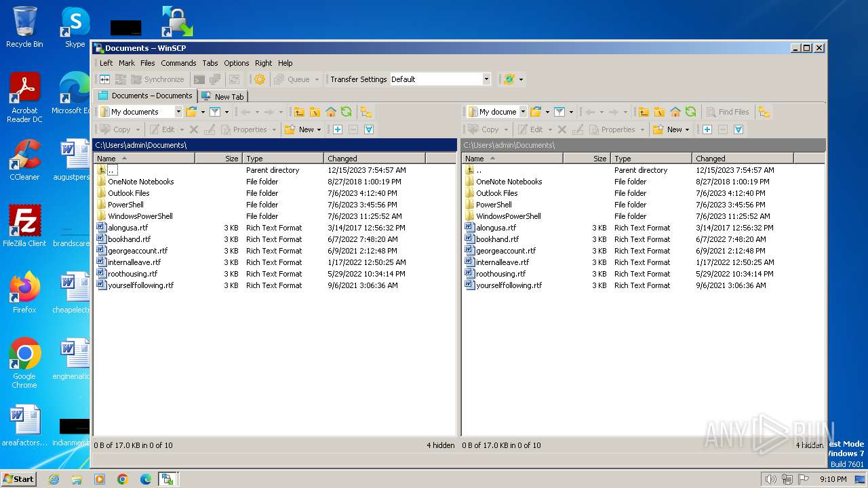Go to parent directory in left panel
The image size is (868, 488).
[298, 112]
